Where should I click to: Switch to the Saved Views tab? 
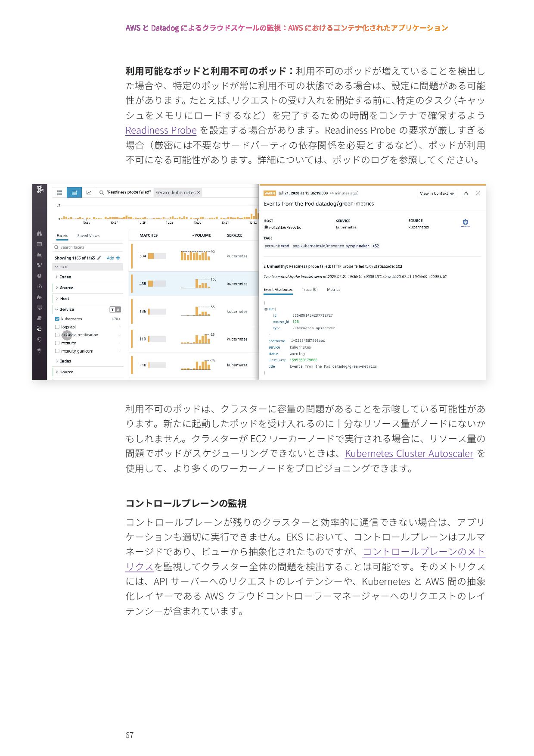pos(88,236)
